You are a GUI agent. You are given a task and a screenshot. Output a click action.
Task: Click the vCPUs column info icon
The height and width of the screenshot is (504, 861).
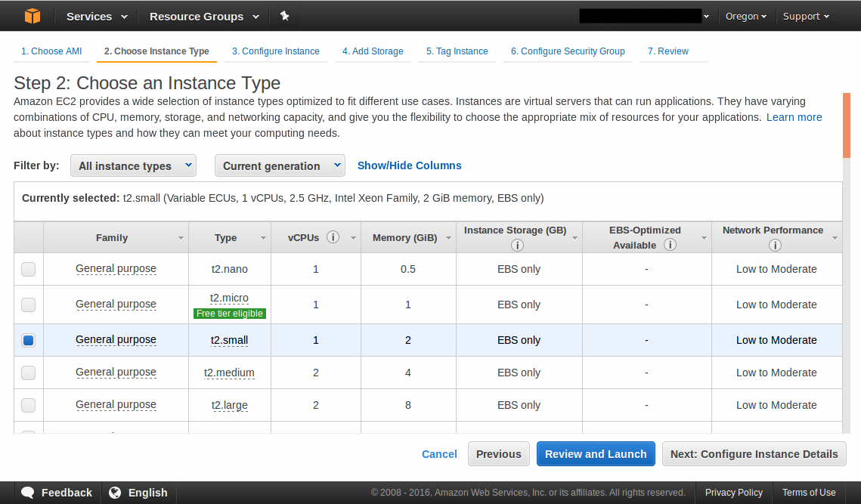(x=333, y=237)
